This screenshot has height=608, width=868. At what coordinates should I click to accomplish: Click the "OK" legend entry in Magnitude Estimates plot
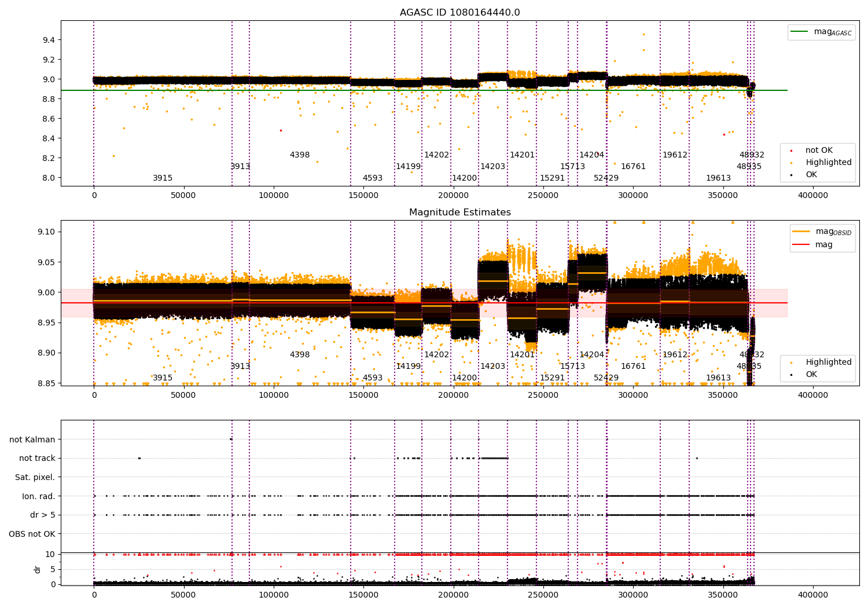point(811,375)
